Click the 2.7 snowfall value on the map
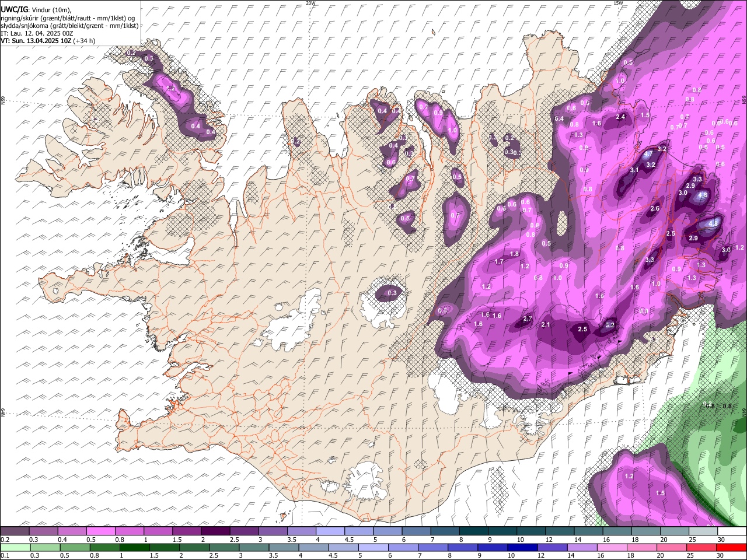The image size is (747, 560). pyautogui.click(x=528, y=318)
